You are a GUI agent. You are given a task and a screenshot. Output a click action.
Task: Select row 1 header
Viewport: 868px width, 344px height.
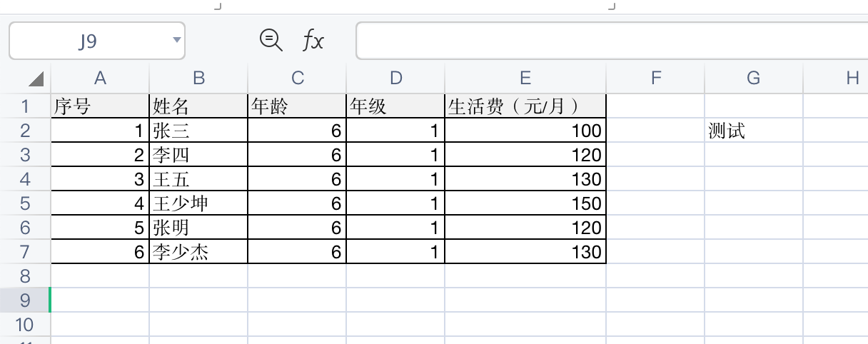click(25, 107)
